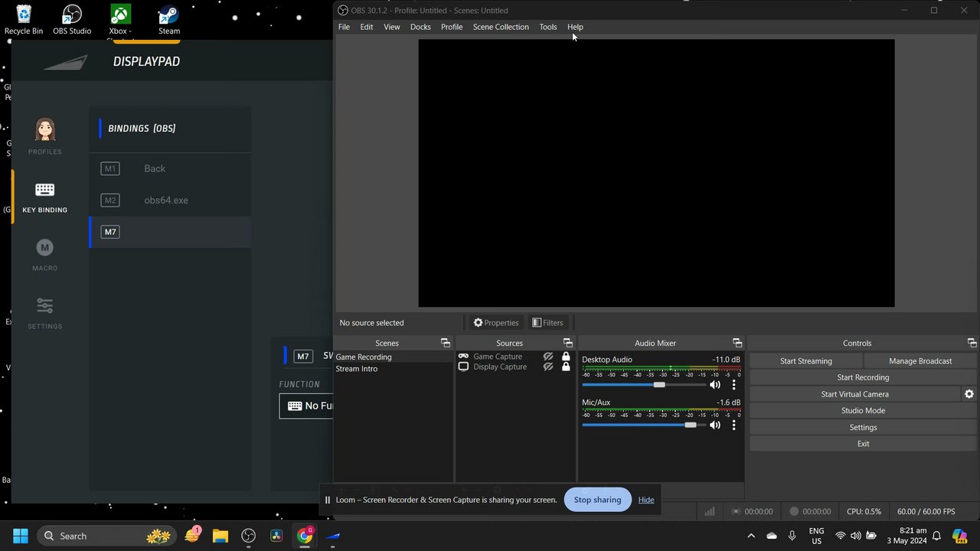Click the Start Streaming button

[806, 361]
